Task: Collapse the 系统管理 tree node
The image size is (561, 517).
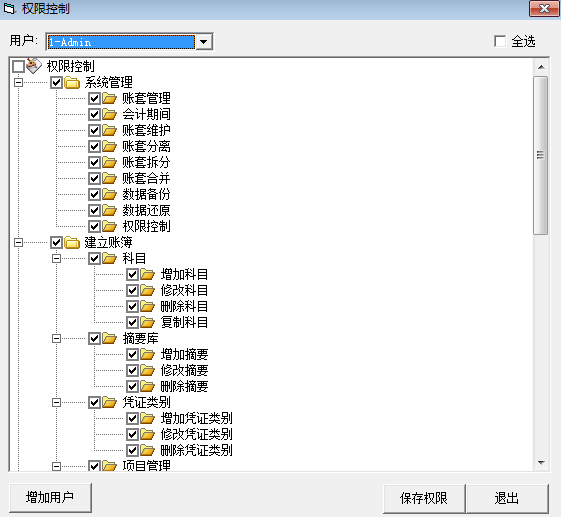Action: (x=18, y=83)
